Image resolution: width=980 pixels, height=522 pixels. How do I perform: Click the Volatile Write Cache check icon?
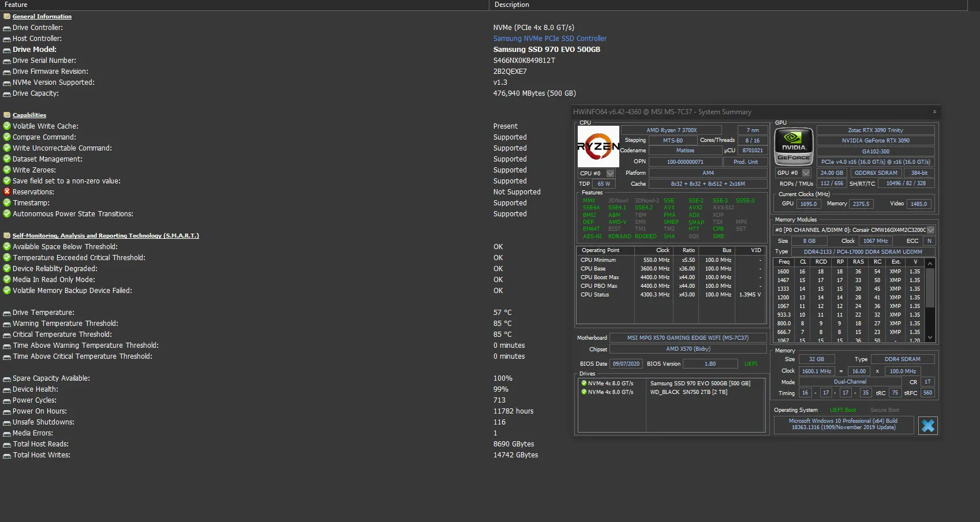click(7, 126)
